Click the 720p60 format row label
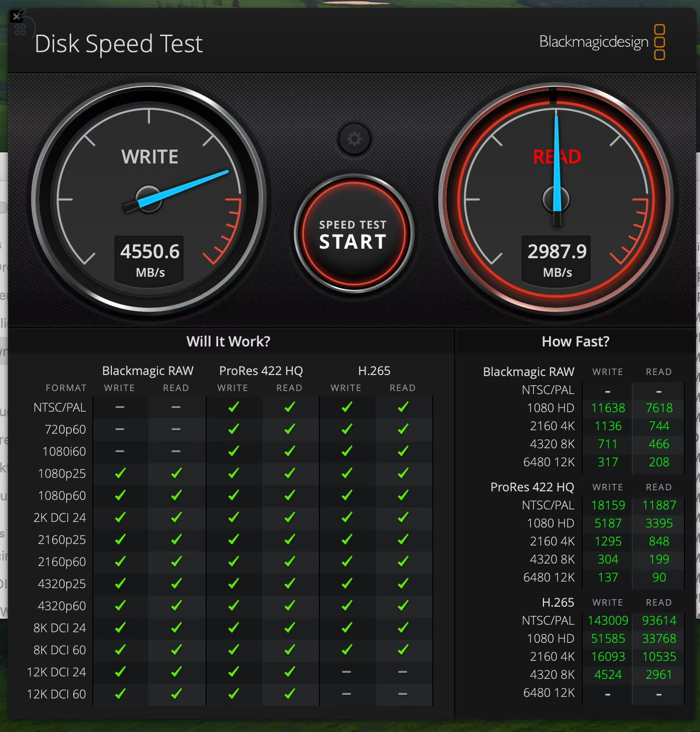This screenshot has height=732, width=700. pos(65,430)
